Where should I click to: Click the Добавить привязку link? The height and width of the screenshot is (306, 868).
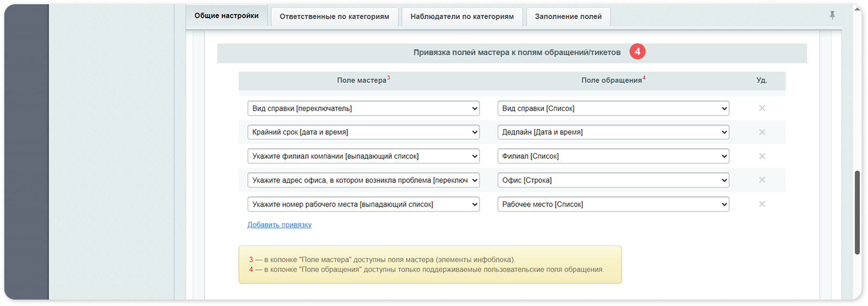[x=279, y=225]
